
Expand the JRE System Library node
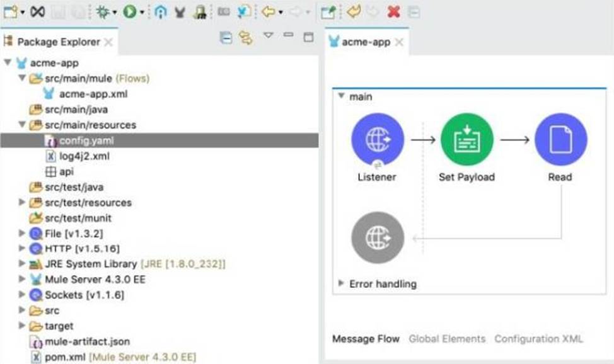(x=22, y=263)
